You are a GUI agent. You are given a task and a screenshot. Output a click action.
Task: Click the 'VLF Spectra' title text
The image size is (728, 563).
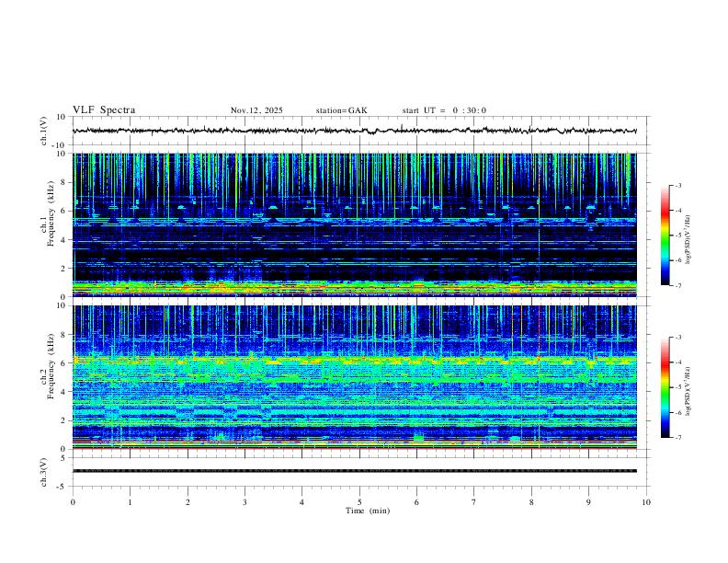104,110
